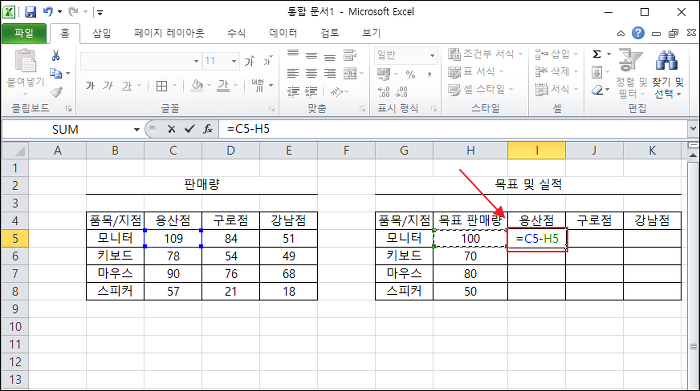
Task: Click the borders grid icon
Action: click(162, 86)
